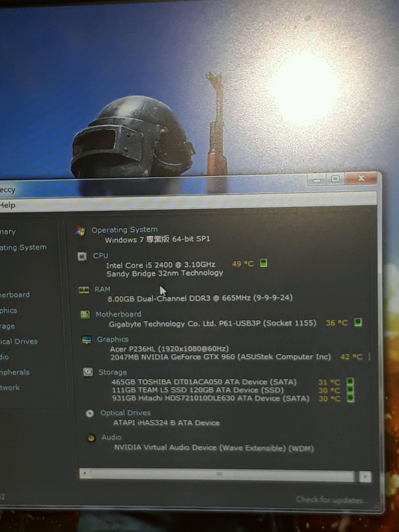Open the Motherboard section heading link

(119, 314)
